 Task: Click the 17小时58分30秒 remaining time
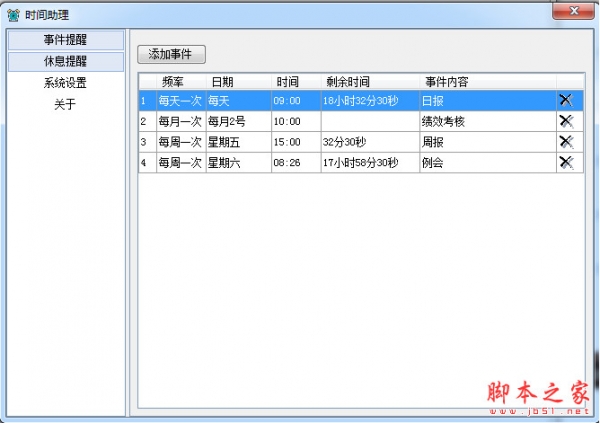coord(370,163)
